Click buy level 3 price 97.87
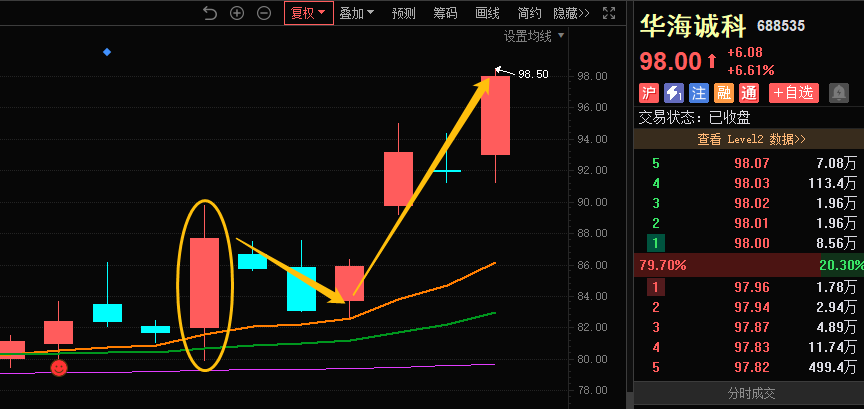 tap(752, 327)
